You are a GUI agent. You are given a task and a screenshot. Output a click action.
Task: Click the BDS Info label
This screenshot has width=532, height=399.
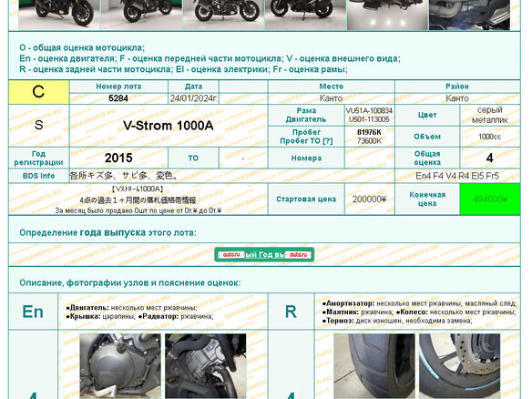(x=38, y=176)
